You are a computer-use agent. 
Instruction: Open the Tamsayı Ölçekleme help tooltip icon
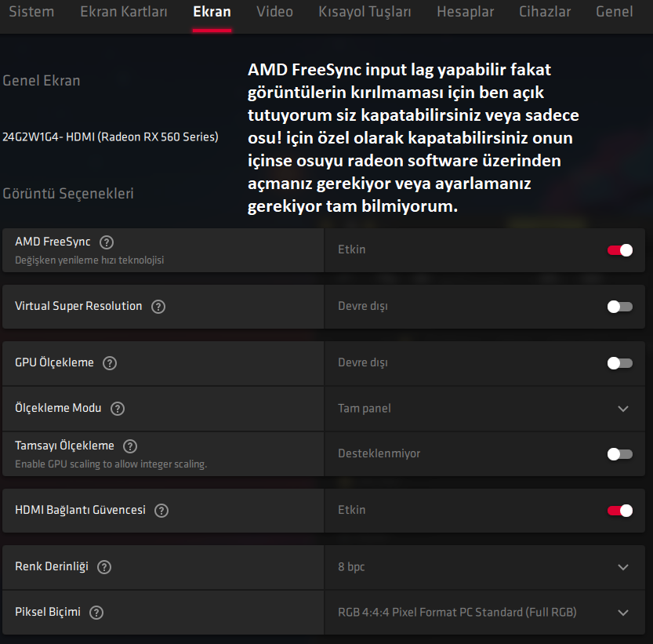(130, 446)
